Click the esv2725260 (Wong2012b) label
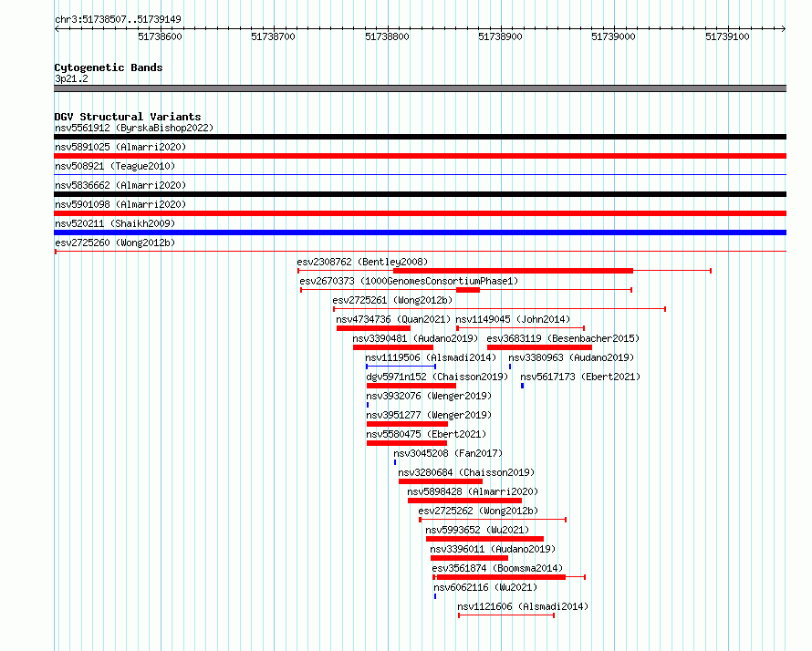Image resolution: width=812 pixels, height=651 pixels. coord(115,243)
